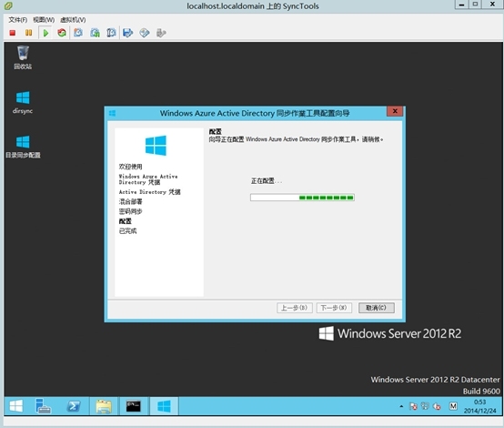Click the green Play button
504x428 pixels.
coord(45,33)
